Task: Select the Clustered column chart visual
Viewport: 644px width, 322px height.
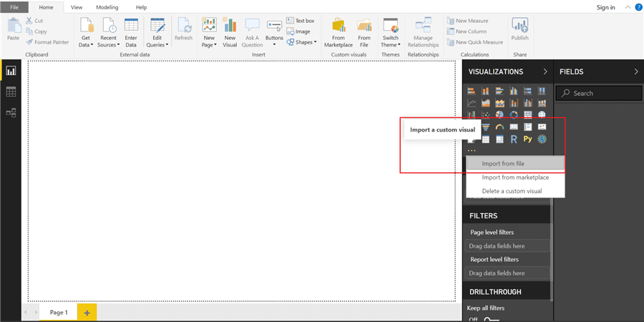Action: pyautogui.click(x=513, y=91)
